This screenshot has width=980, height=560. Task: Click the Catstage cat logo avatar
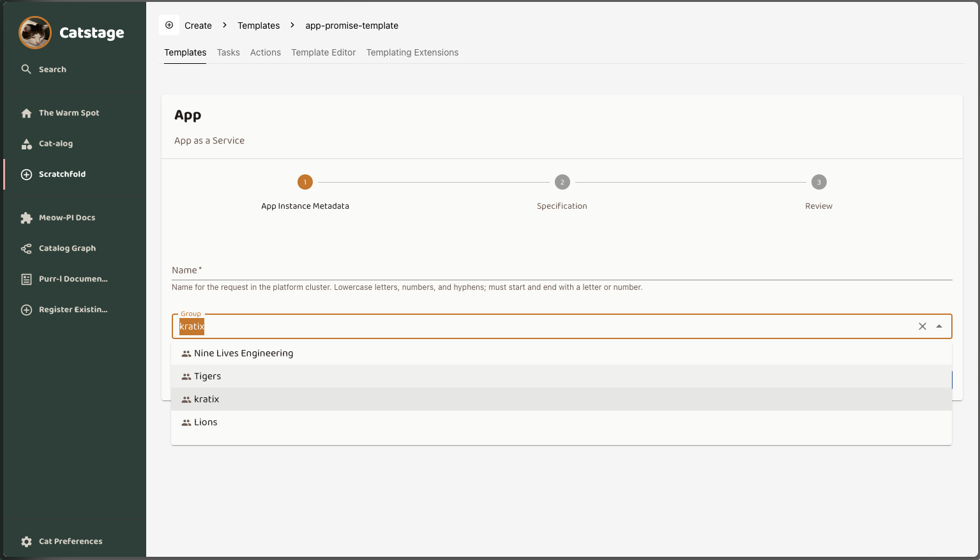tap(35, 33)
